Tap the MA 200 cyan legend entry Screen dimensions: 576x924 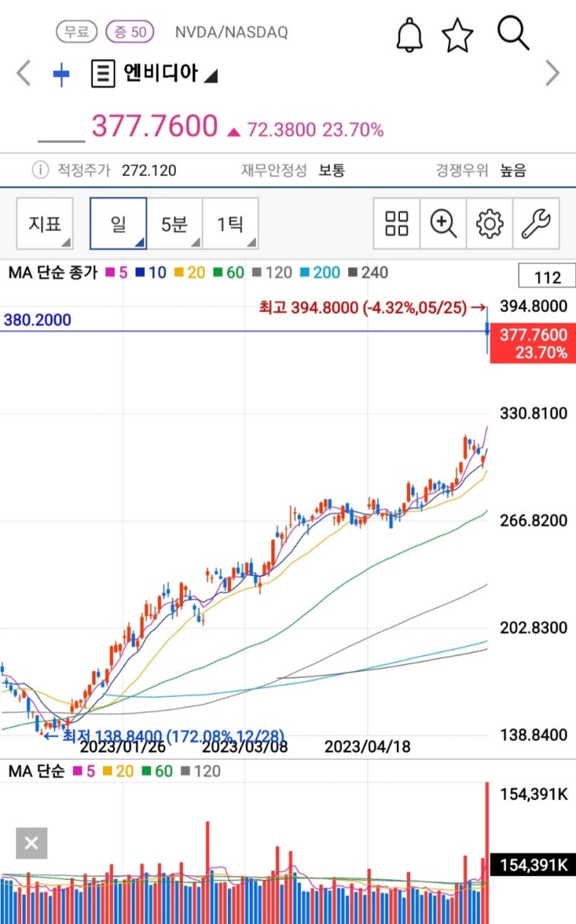coord(320,272)
